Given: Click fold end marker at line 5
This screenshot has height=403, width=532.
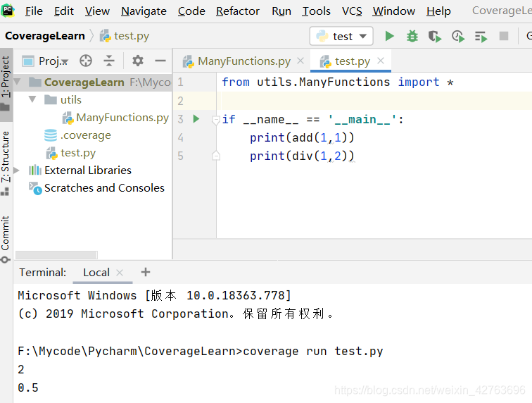Looking at the screenshot, I should (x=216, y=156).
